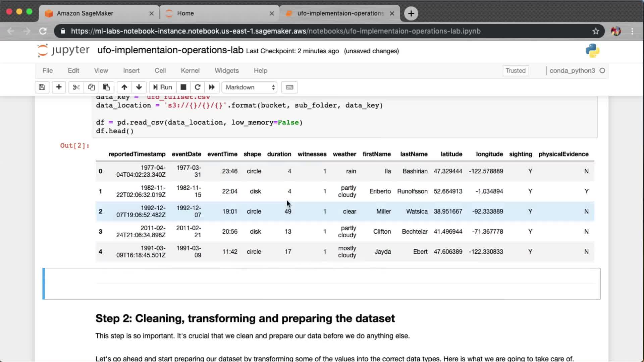Click the save and checkpoint icon
Screen dimensions: 644x362
tap(42, 87)
